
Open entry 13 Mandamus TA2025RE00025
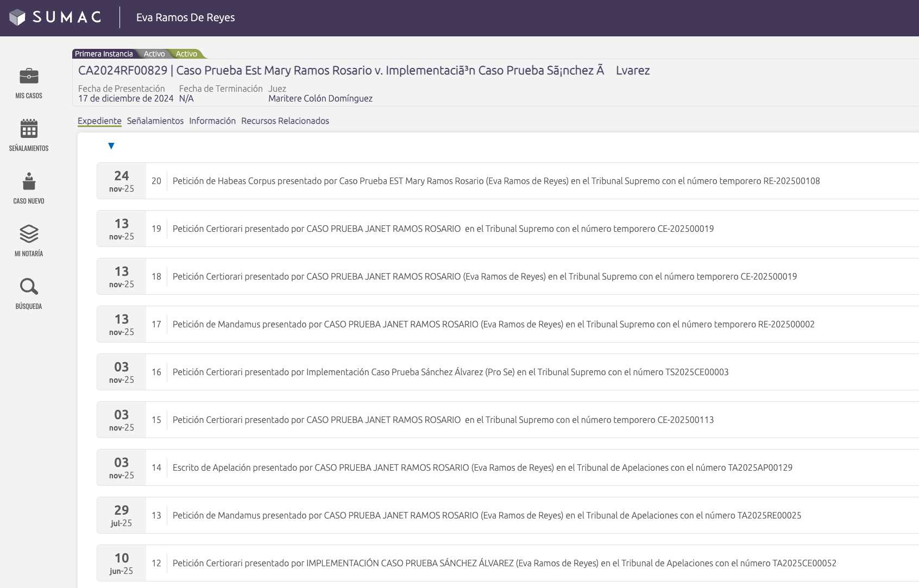click(487, 515)
